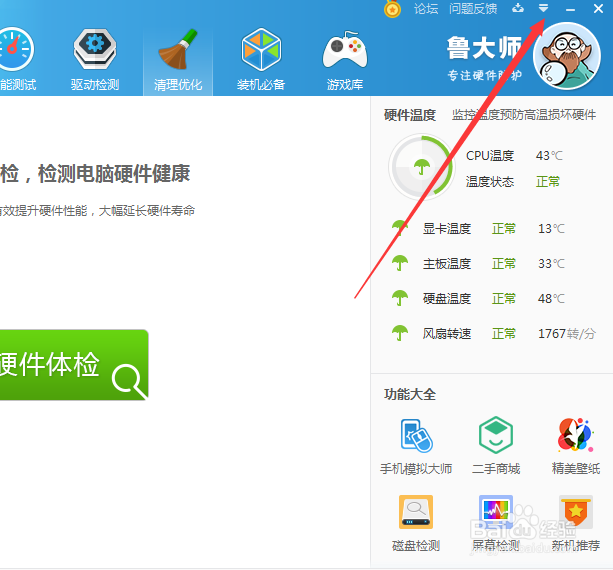Minimize the 鲁大师 window
This screenshot has width=613, height=570.
pyautogui.click(x=570, y=9)
